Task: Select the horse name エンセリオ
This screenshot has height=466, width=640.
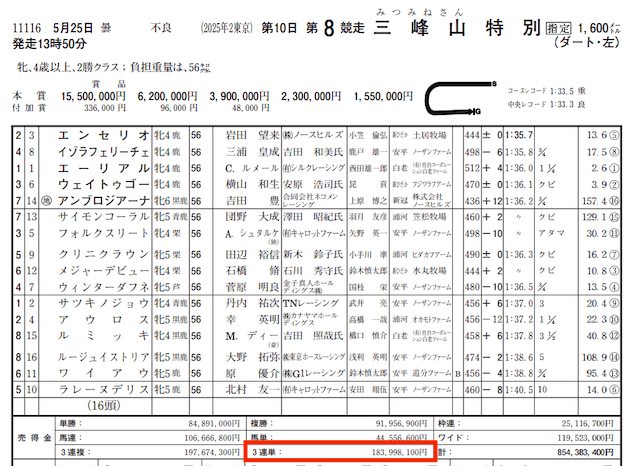Action: (104, 135)
